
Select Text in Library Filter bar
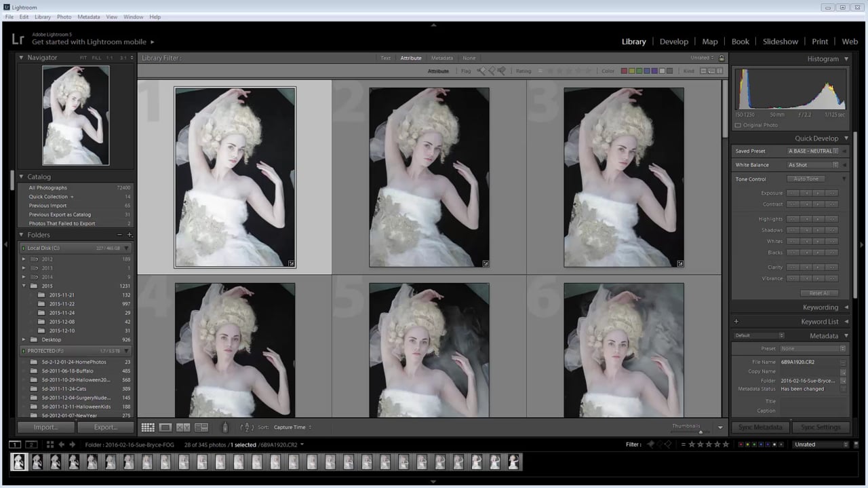(x=385, y=58)
